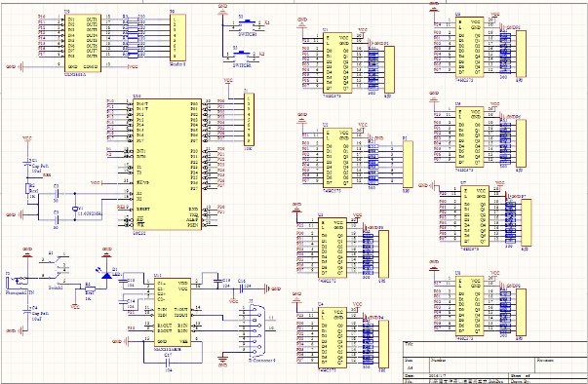
Task: Select the ULN2803 driver chip body
Action: click(x=83, y=42)
